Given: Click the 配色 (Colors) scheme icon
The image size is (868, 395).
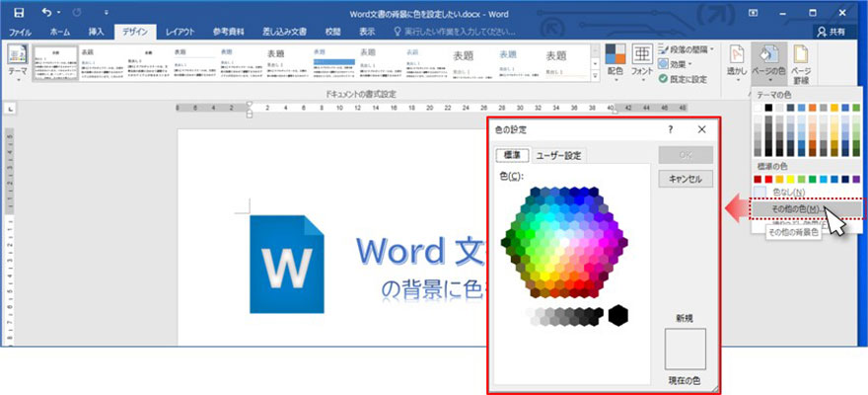Looking at the screenshot, I should (x=615, y=59).
